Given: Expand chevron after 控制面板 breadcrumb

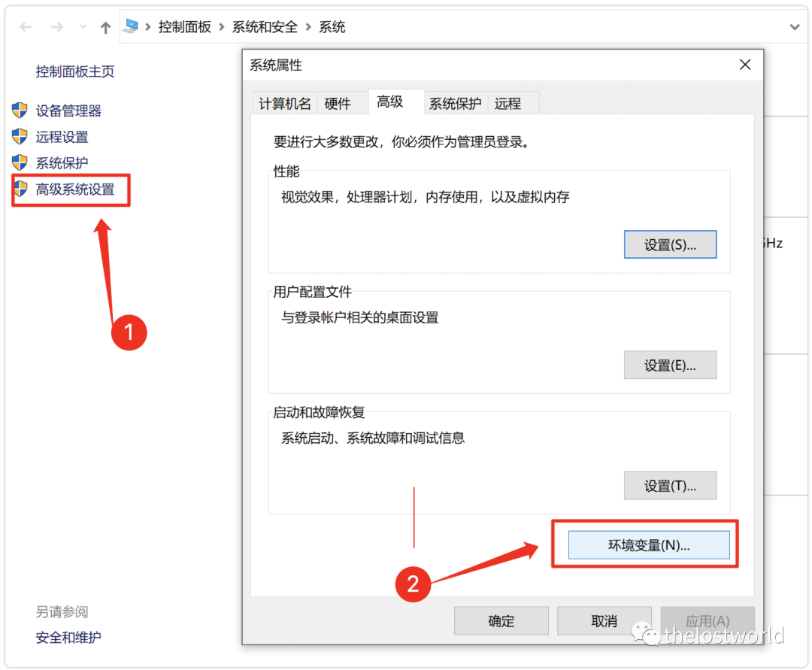Looking at the screenshot, I should pos(222,27).
